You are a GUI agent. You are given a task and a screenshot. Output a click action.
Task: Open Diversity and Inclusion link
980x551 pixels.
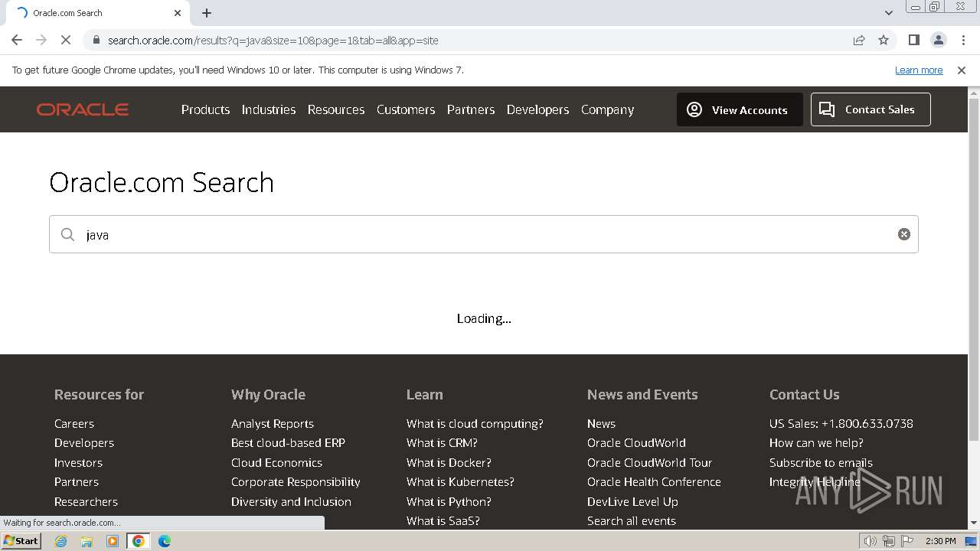coord(291,501)
